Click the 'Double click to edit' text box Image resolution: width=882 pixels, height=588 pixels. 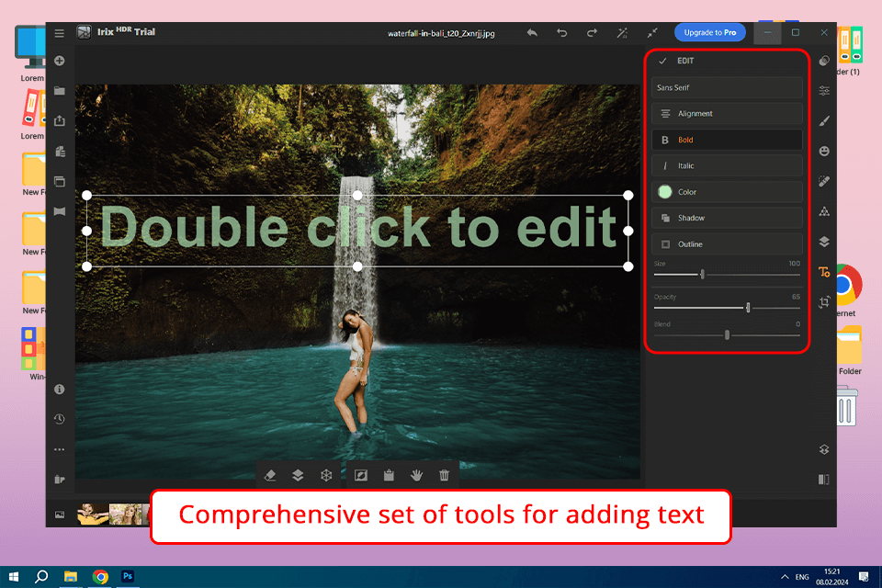357,230
